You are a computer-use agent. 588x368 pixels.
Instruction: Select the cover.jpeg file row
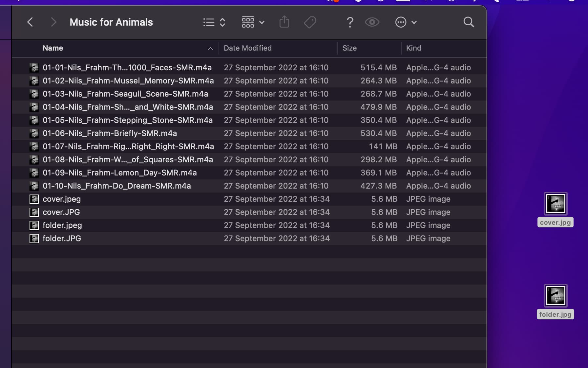coord(62,199)
